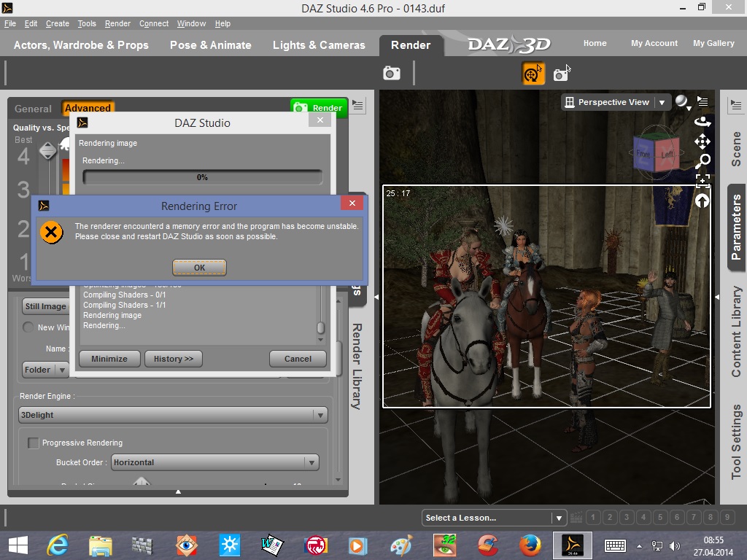747x560 pixels.
Task: Enable the Progressive Rendering checkbox
Action: pos(34,443)
